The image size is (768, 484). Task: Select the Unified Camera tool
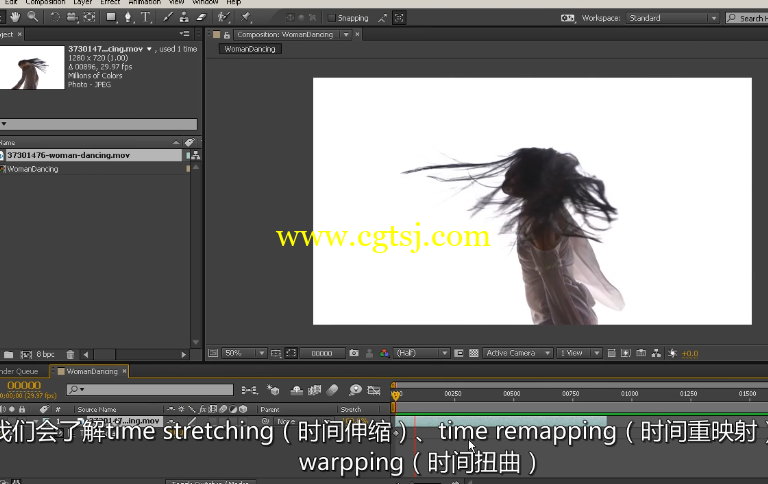click(x=72, y=17)
